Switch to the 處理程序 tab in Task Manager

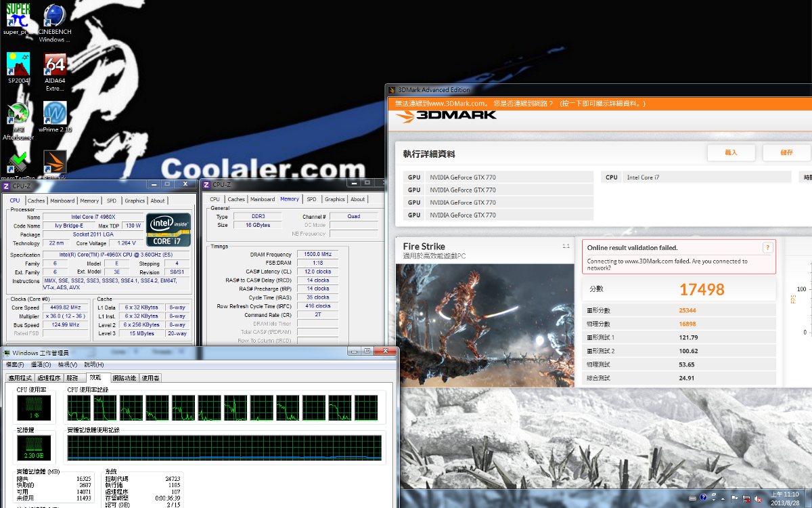pos(49,378)
